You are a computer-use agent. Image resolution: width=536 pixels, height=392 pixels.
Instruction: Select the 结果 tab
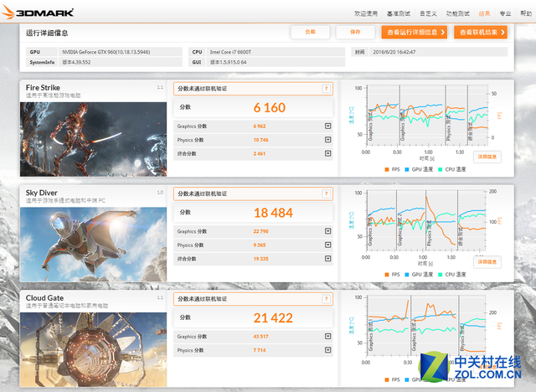[484, 13]
